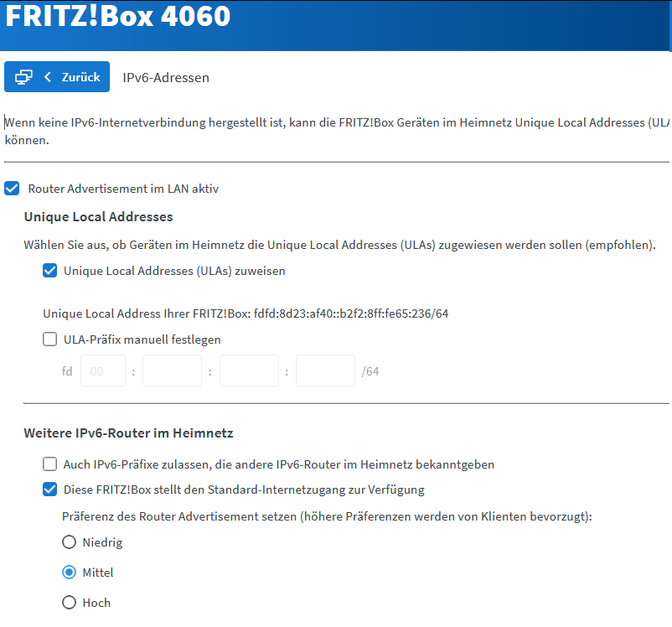672x627 pixels.
Task: Disable Router Advertisement im LAN aktiv
Action: click(x=12, y=189)
